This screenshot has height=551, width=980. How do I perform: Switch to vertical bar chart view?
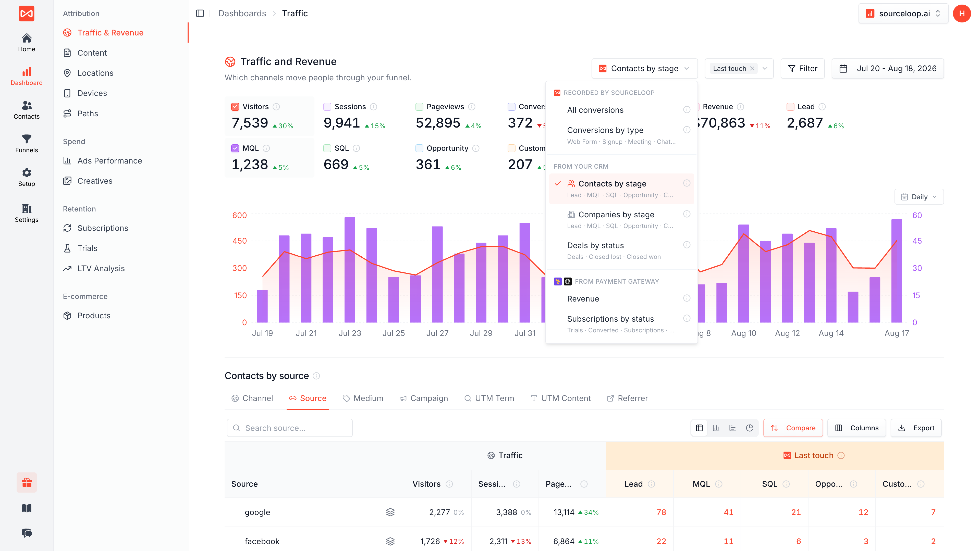pyautogui.click(x=716, y=428)
